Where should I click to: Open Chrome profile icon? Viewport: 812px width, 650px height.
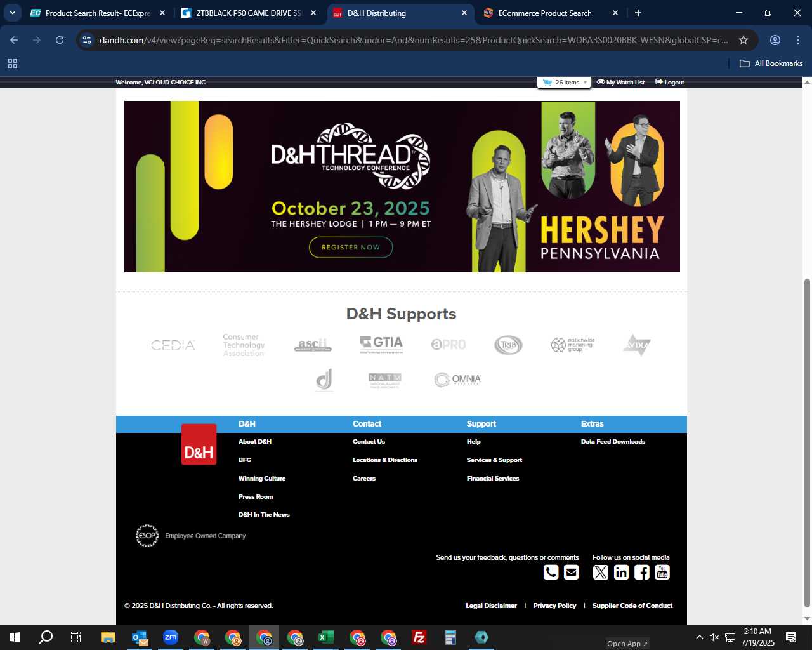pyautogui.click(x=775, y=40)
